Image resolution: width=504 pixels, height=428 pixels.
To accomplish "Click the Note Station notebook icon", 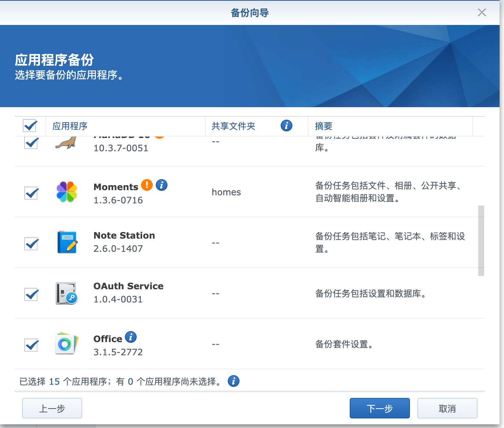I will pyautogui.click(x=66, y=242).
